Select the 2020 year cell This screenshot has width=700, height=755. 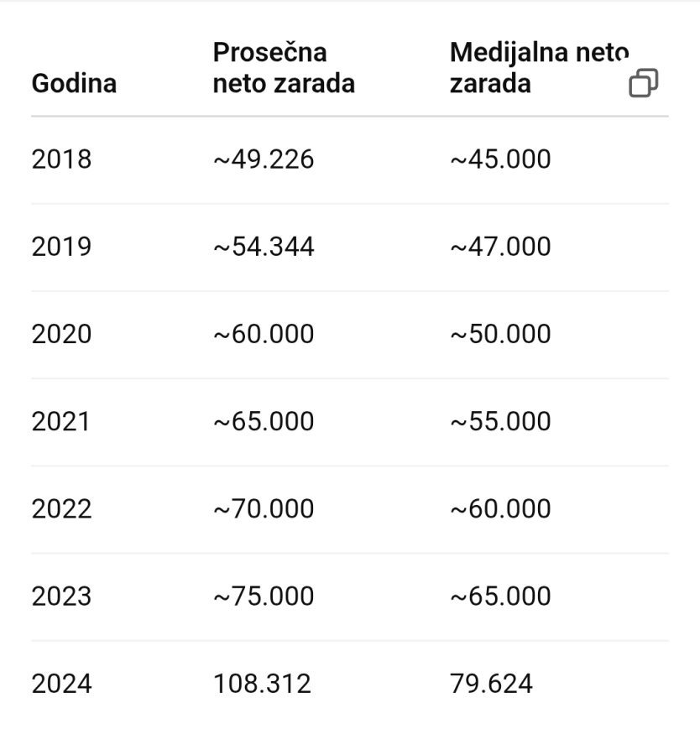click(x=61, y=334)
